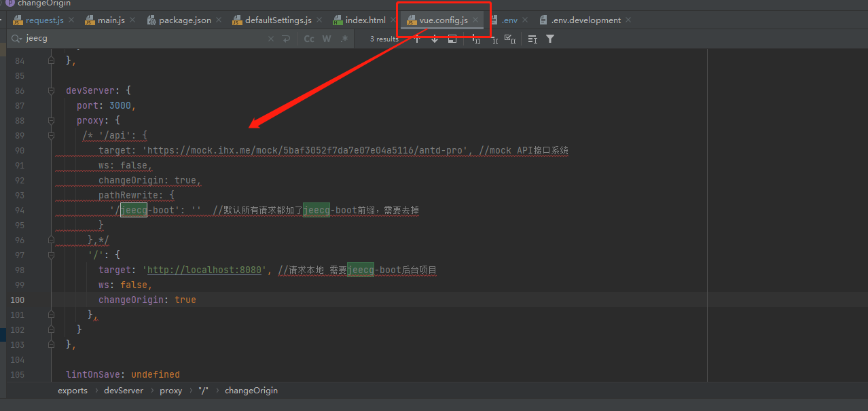Screen dimensions: 868x411
Task: Click fold end marker at line 84
Action: [x=51, y=60]
